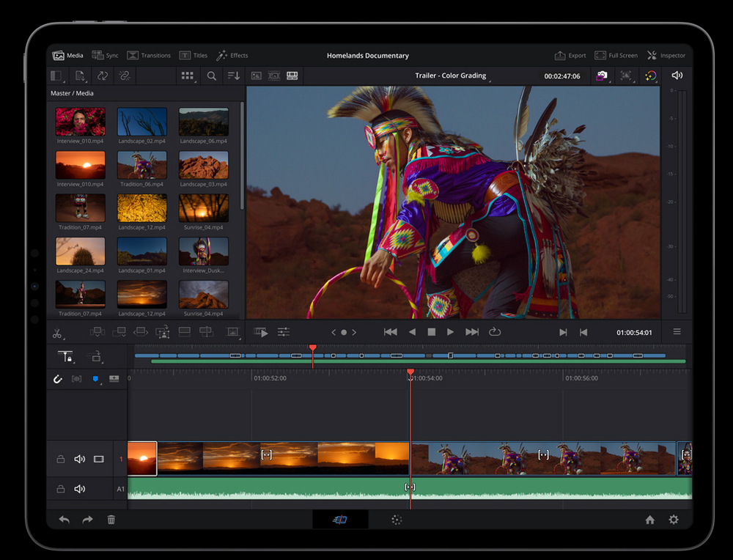Expand the Trailer - Color Grading timeline dropdown

click(x=451, y=76)
